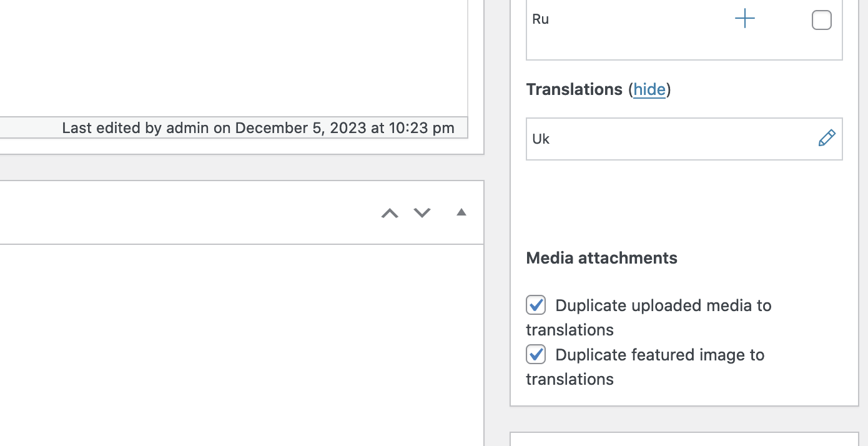Click the "Last edited by admin" status bar
Screen dimensions: 868x446
point(234,128)
